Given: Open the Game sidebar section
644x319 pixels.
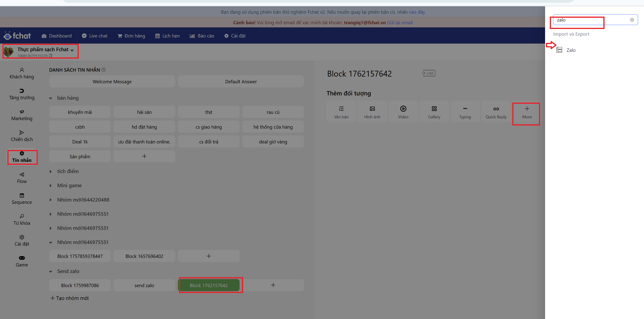Looking at the screenshot, I should (22, 261).
